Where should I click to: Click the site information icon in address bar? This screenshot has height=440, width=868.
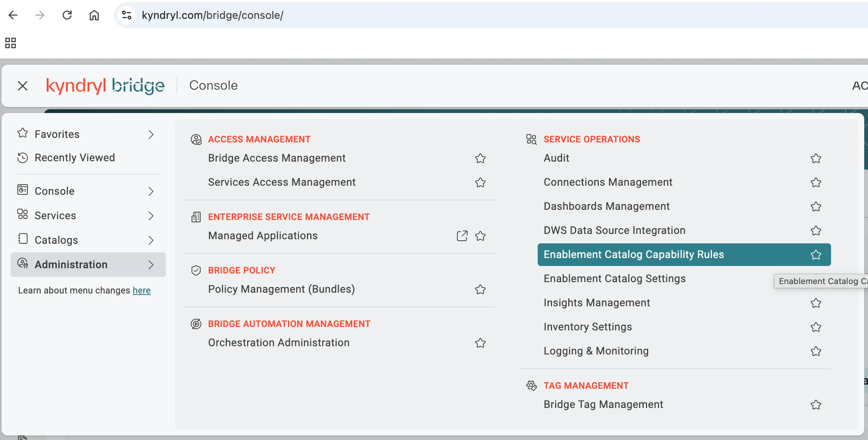click(127, 15)
